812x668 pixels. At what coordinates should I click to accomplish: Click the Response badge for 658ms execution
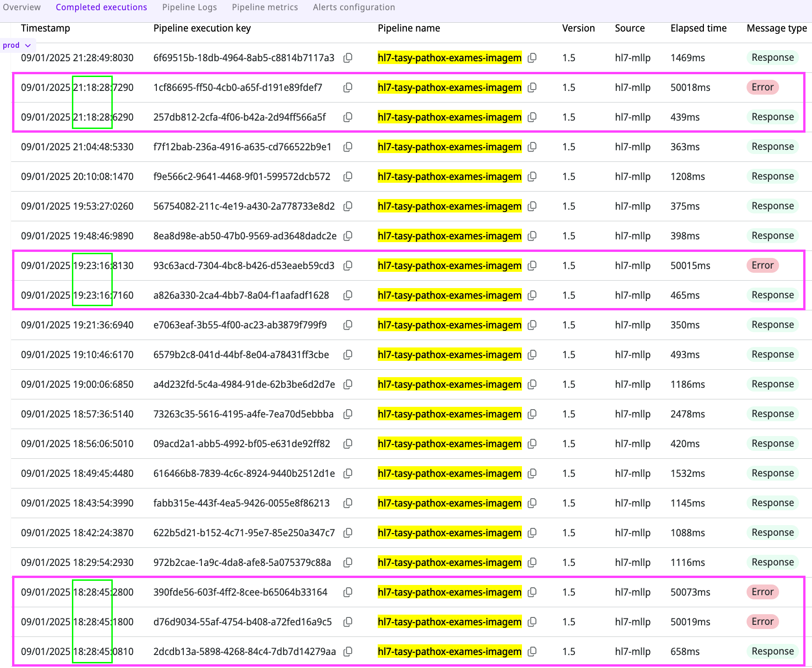click(773, 651)
